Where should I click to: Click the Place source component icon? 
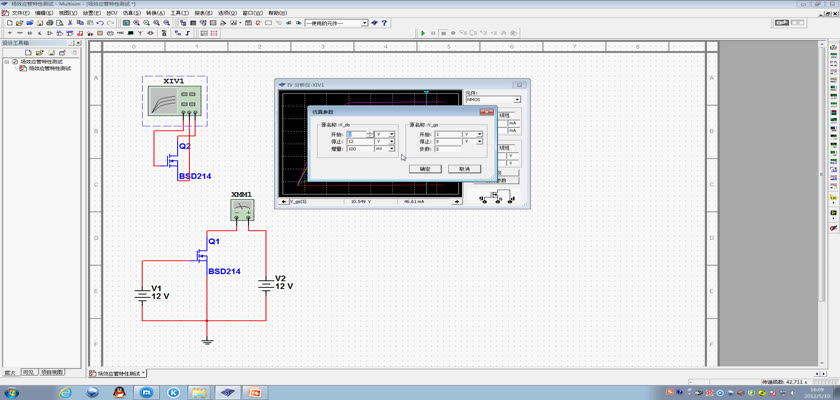click(x=10, y=33)
